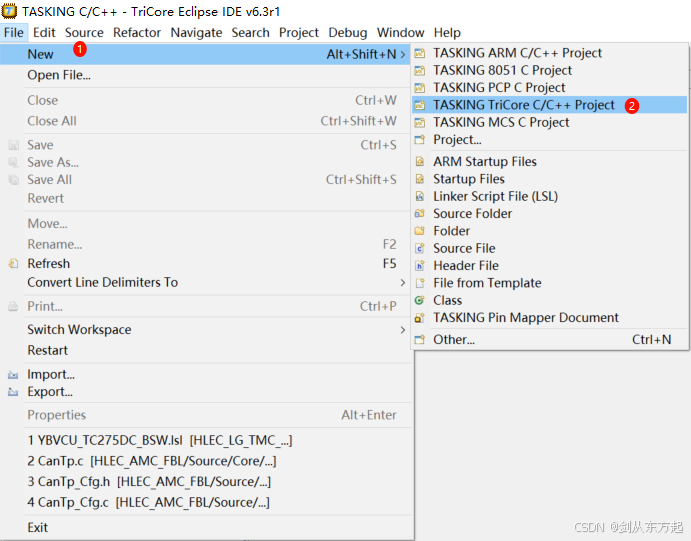Click the Ctrl+N shortcut label for Other...
The width and height of the screenshot is (691, 541).
(651, 340)
